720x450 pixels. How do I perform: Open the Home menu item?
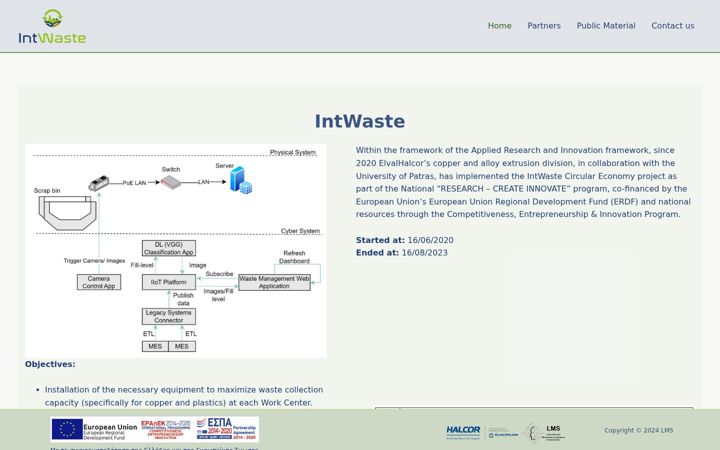[x=499, y=26]
